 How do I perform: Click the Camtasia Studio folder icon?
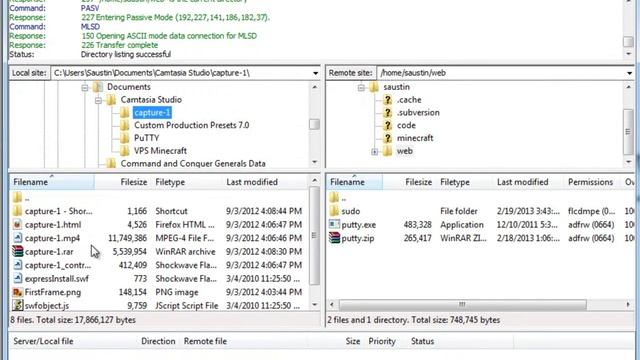pyautogui.click(x=111, y=100)
